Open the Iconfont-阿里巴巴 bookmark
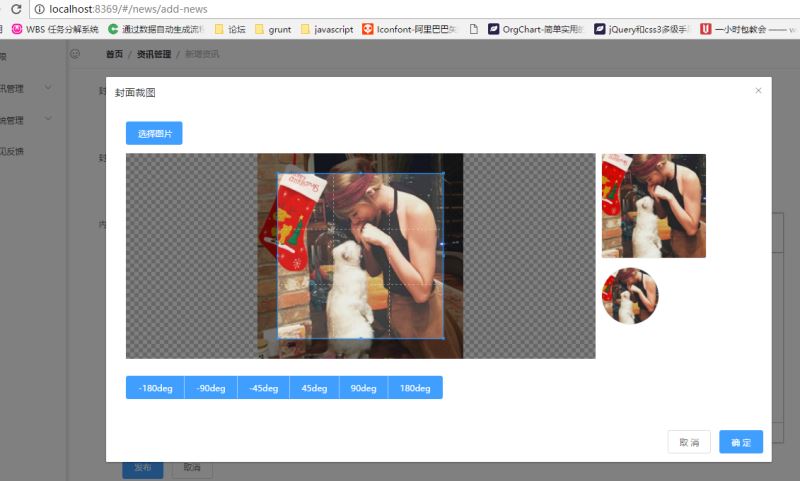This screenshot has width=800, height=481. click(x=409, y=29)
